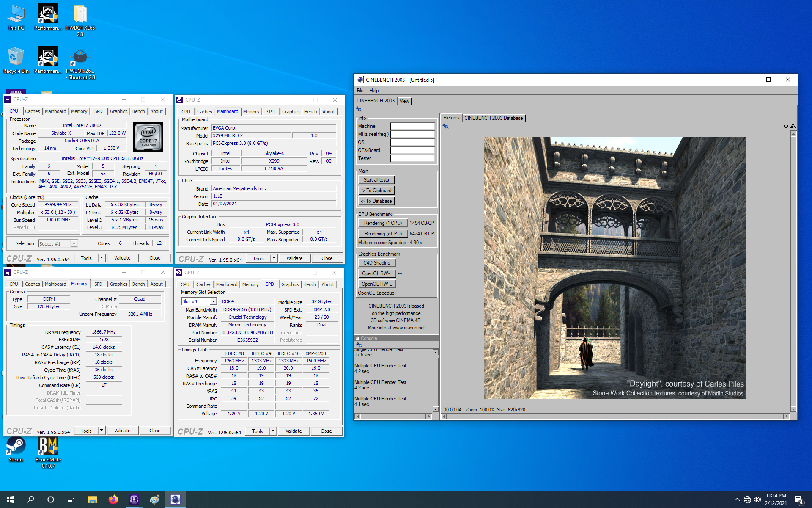Run the C4D Shading benchmark
Viewport: 812px width, 508px height.
coord(377,263)
